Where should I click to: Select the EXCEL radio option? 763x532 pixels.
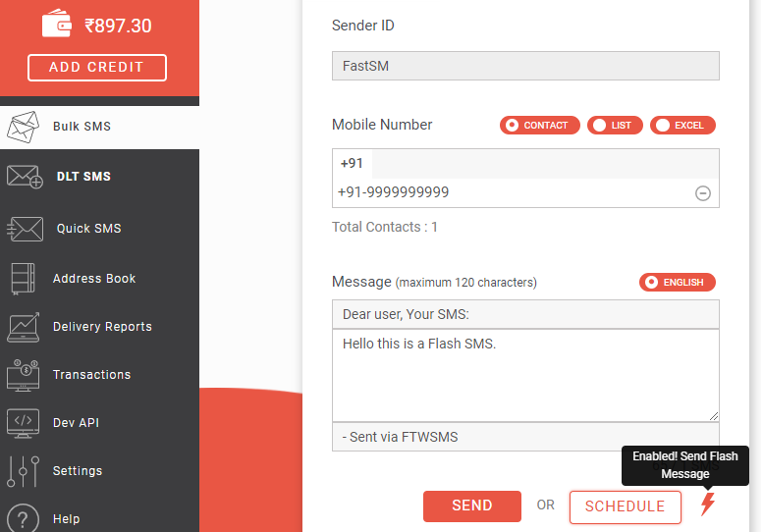point(682,125)
